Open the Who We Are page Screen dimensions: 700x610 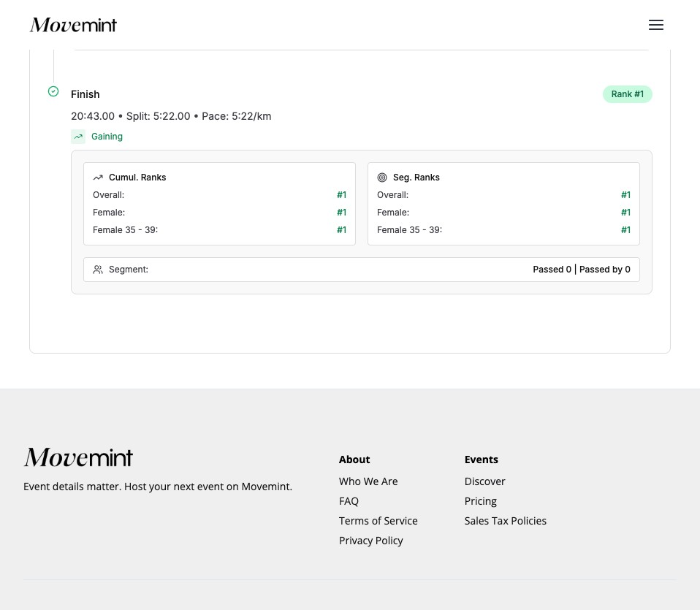368,481
